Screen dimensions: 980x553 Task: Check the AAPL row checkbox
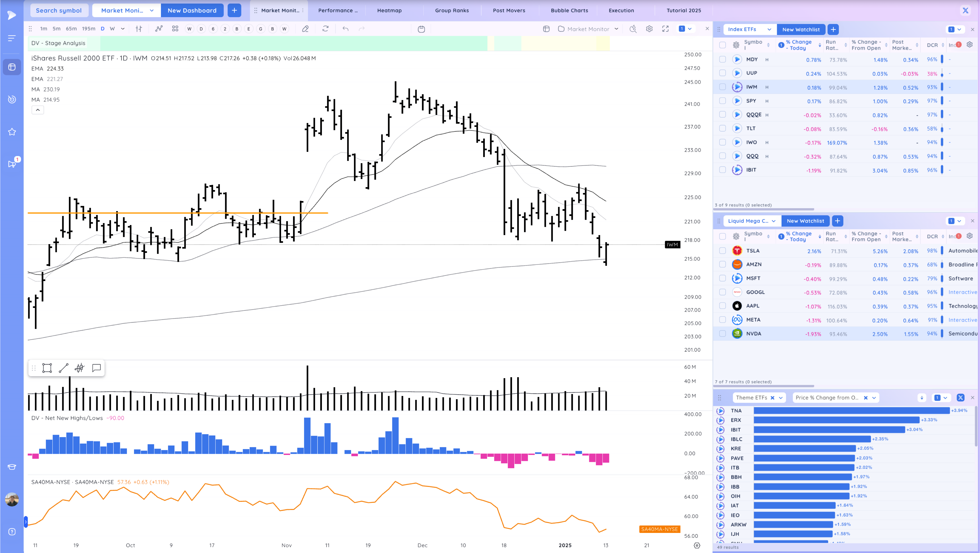click(723, 306)
